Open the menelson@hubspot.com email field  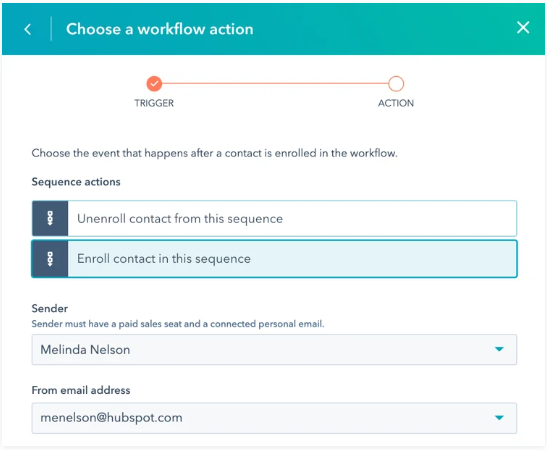(274, 418)
